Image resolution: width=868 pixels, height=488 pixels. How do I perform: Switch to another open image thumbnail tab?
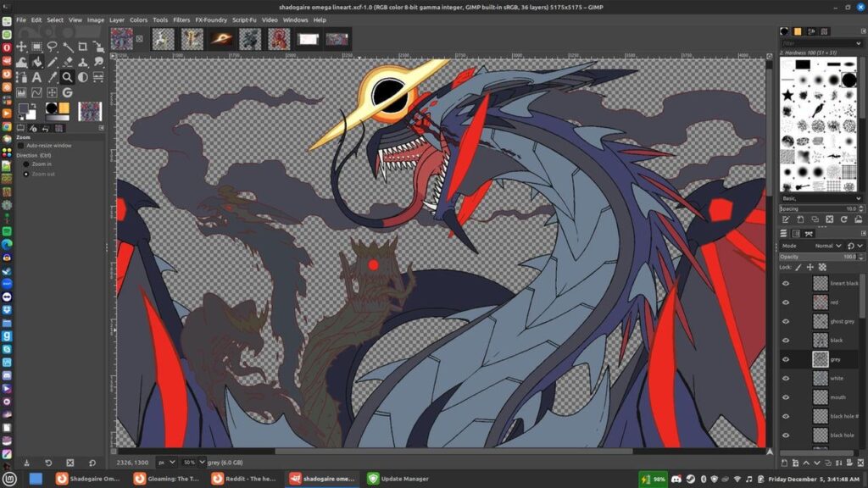click(x=164, y=38)
